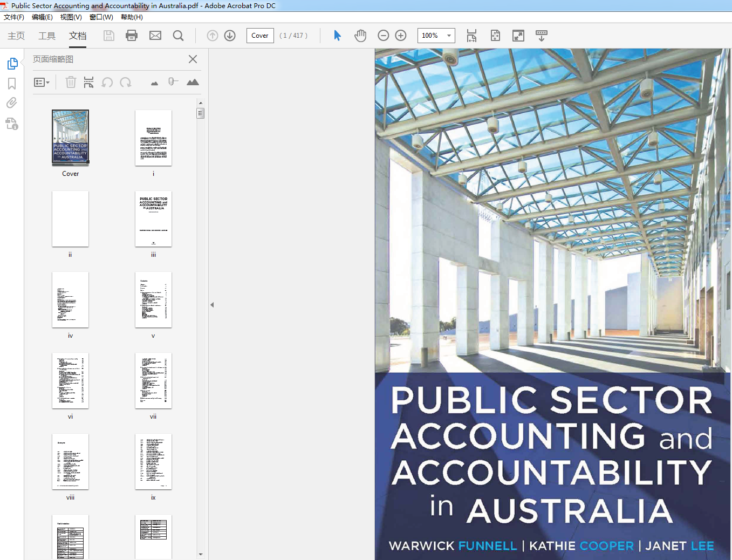Switch to 主页 tab
The height and width of the screenshot is (560, 732).
pos(16,36)
